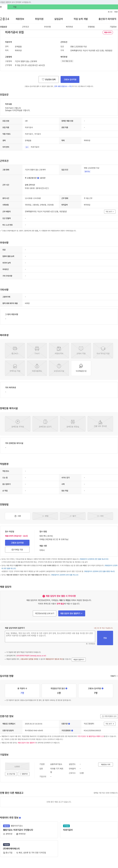Click the 채용정보 이력 button
The image size is (118, 868).
point(106,765)
